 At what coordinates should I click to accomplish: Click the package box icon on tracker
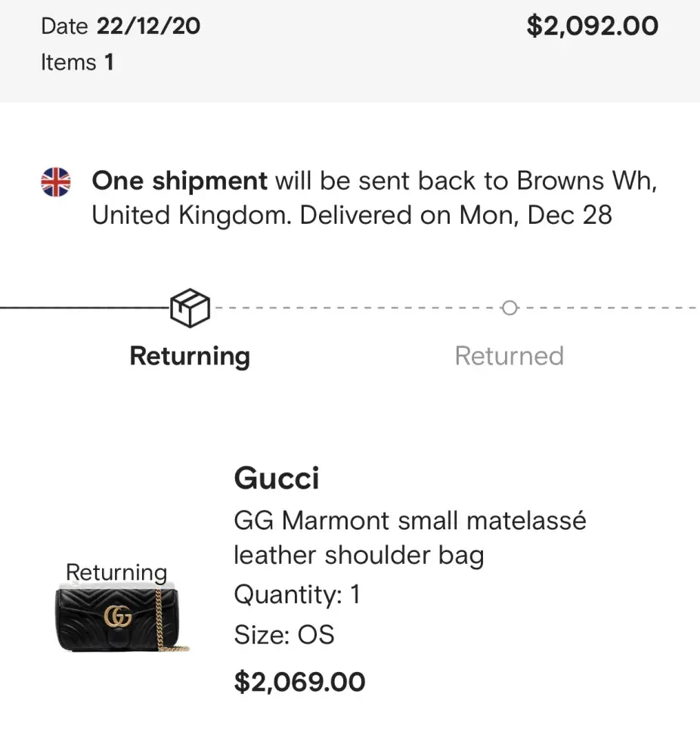point(190,308)
